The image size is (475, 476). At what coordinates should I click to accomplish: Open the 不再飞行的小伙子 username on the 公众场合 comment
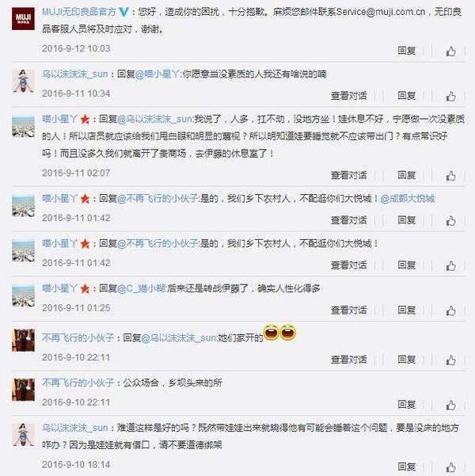pos(78,383)
